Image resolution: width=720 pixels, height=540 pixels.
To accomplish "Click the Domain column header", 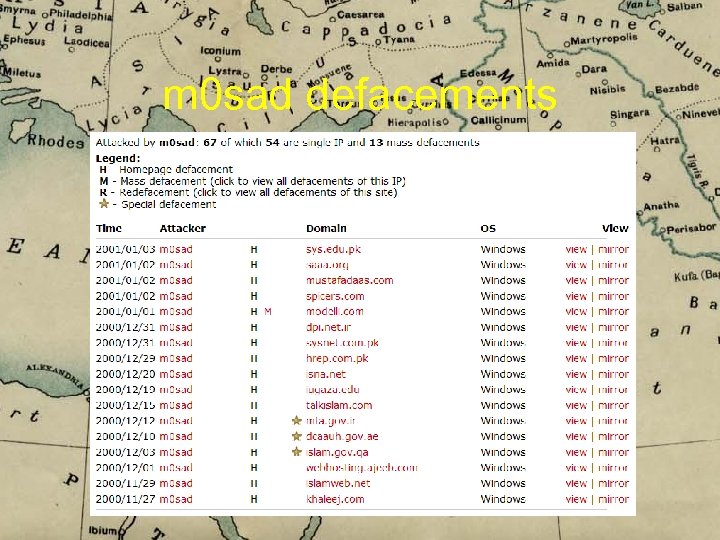I will 326,228.
